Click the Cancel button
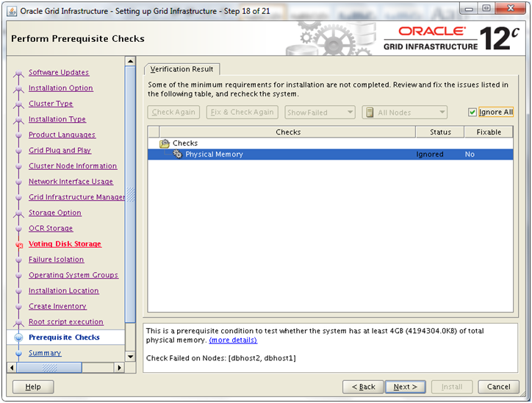Image resolution: width=532 pixels, height=403 pixels. point(498,387)
